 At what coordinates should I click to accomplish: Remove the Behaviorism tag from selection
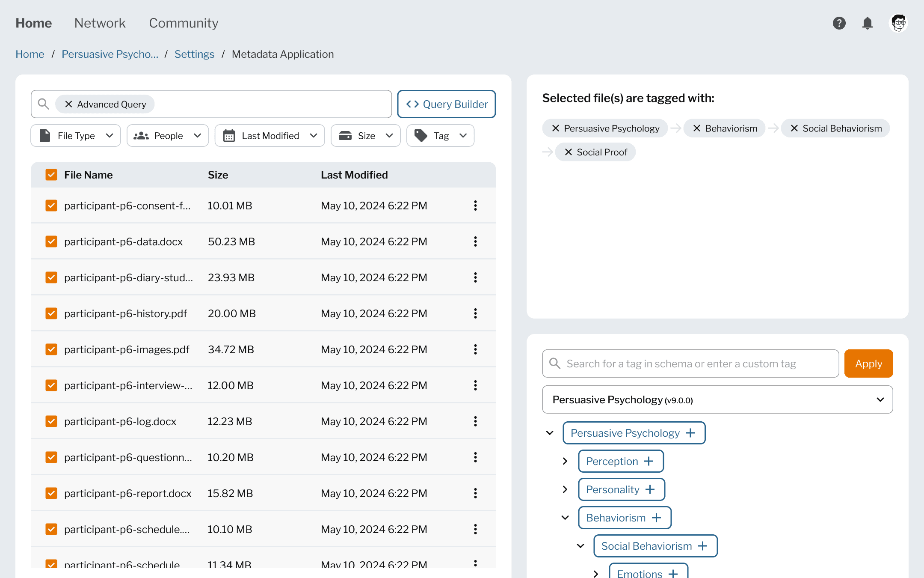[696, 128]
